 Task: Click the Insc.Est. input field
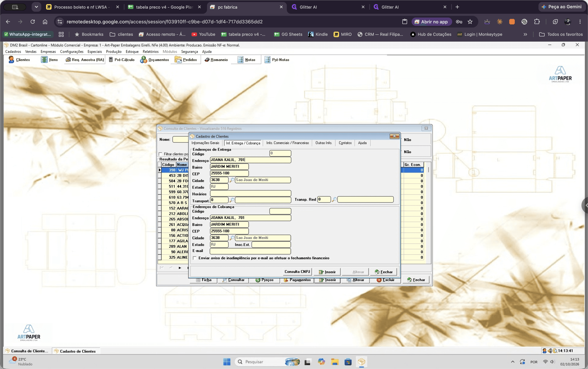tap(271, 245)
